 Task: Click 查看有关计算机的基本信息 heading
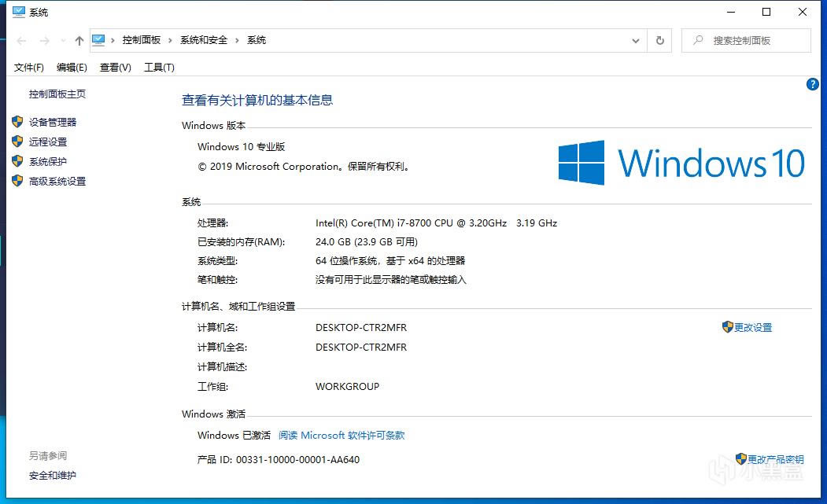pyautogui.click(x=257, y=100)
